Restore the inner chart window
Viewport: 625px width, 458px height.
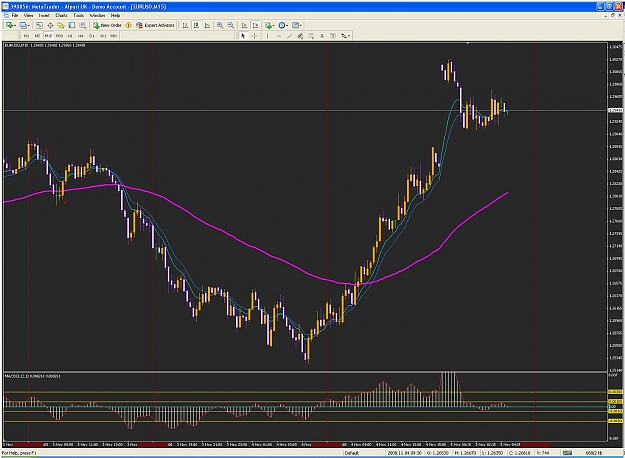pos(613,16)
